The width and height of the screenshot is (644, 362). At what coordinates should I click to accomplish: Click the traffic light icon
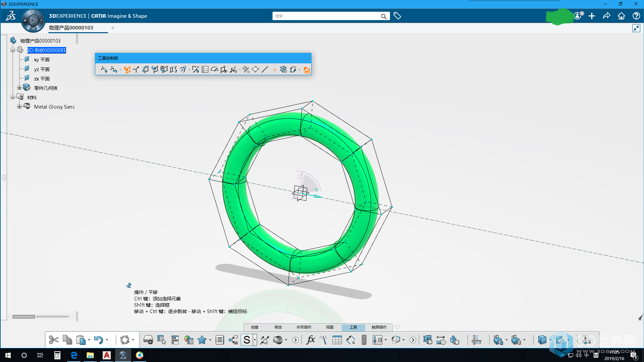coord(364,340)
